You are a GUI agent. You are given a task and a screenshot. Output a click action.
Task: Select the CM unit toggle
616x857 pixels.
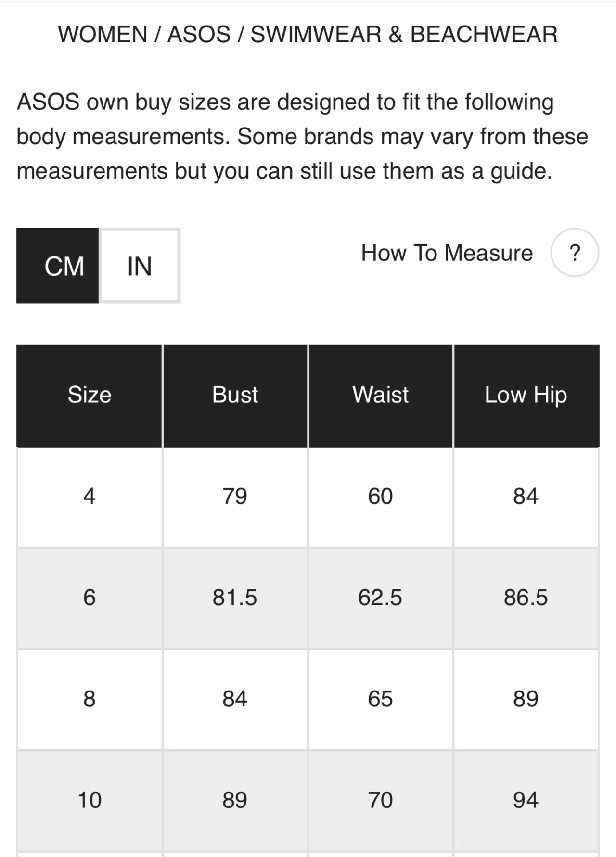pyautogui.click(x=58, y=266)
